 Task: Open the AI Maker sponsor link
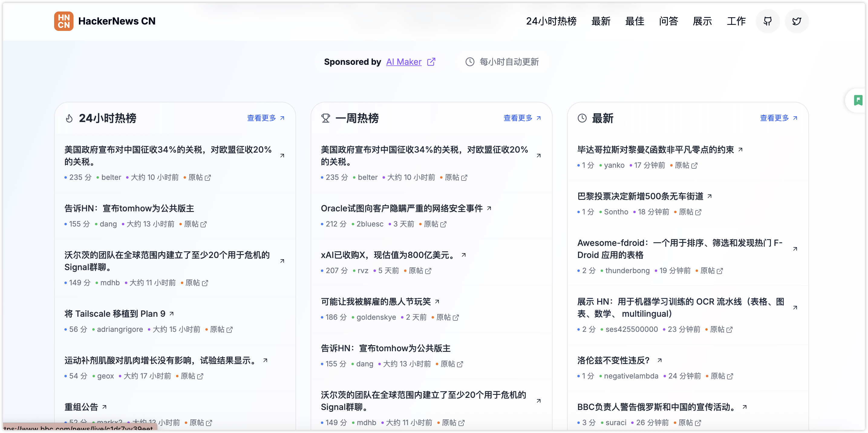[404, 62]
